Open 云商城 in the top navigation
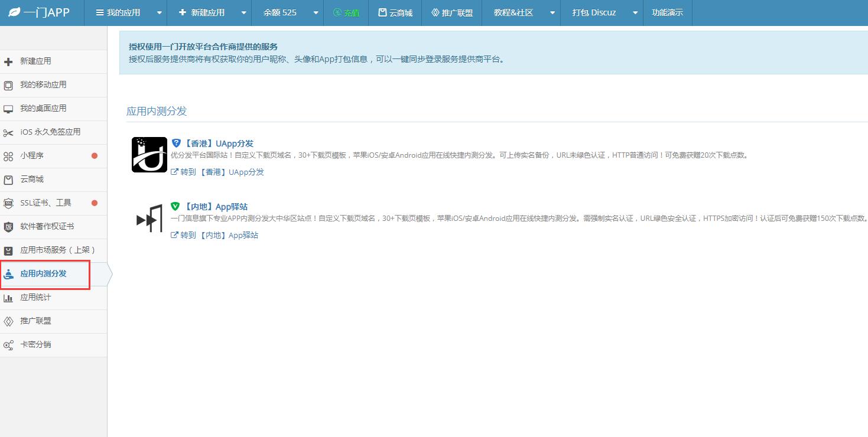This screenshot has width=868, height=437. point(395,12)
